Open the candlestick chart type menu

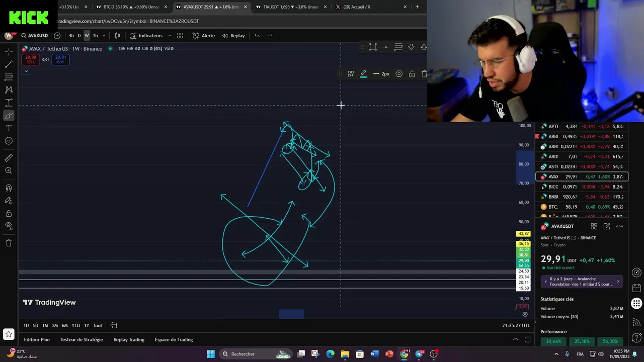[117, 36]
